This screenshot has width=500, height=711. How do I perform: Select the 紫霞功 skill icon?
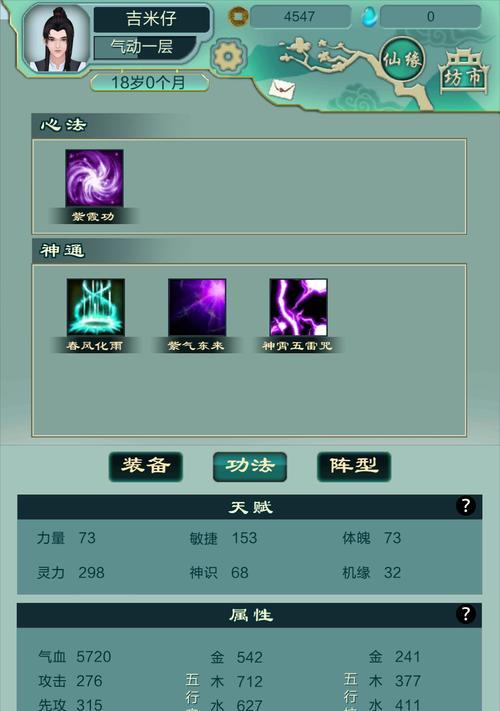[94, 178]
